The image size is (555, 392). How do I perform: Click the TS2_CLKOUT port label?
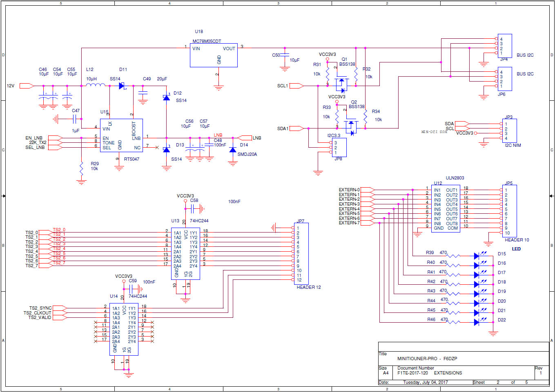[x=38, y=313]
